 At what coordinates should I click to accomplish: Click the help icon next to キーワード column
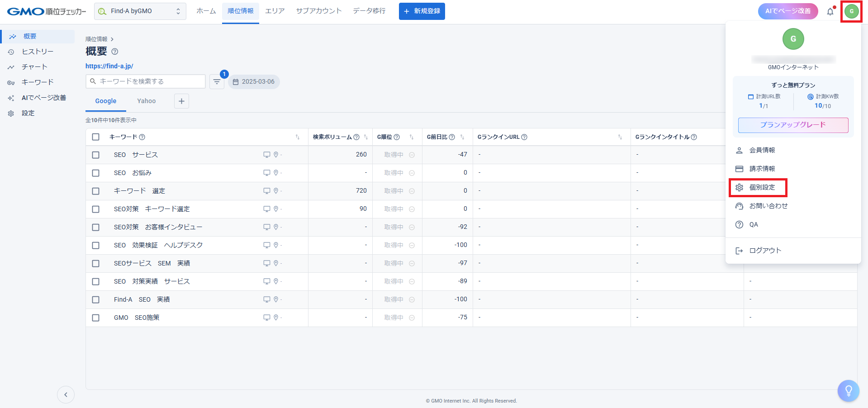(x=142, y=137)
